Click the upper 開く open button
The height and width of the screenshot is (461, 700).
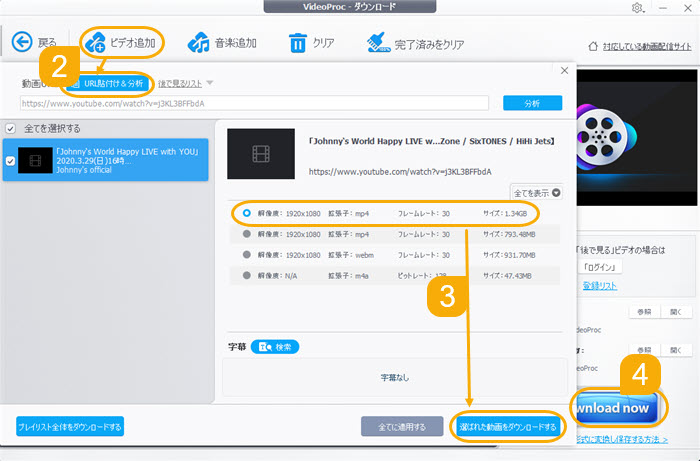[676, 312]
